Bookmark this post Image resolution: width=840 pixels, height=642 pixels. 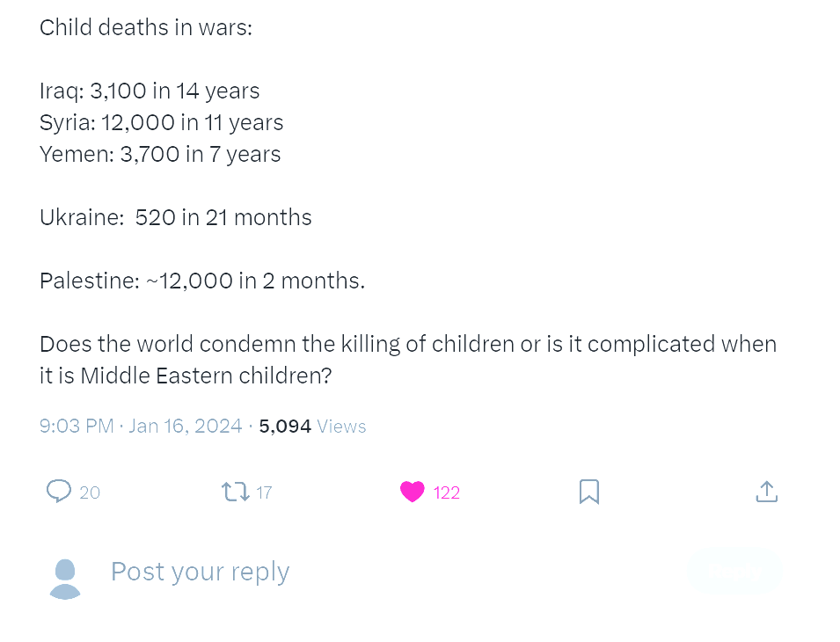589,492
